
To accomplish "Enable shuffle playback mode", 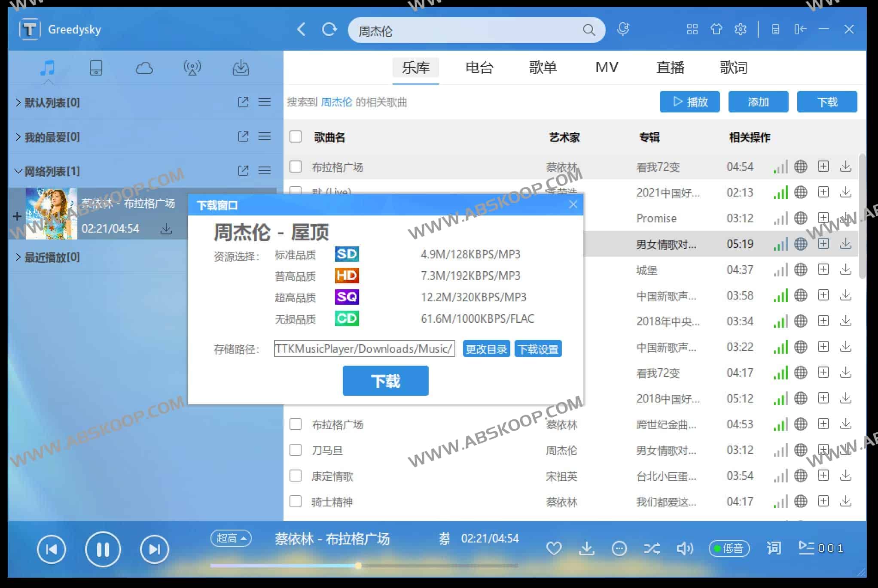I will 652,549.
